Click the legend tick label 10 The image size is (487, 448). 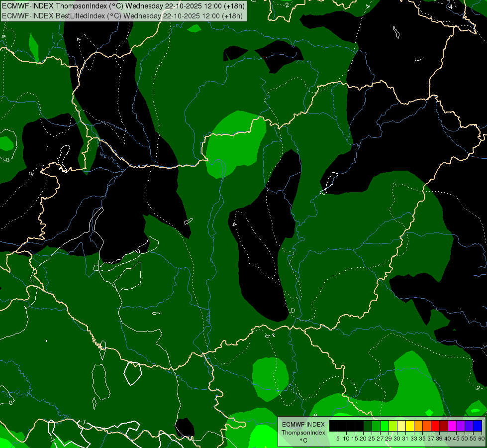pyautogui.click(x=346, y=439)
